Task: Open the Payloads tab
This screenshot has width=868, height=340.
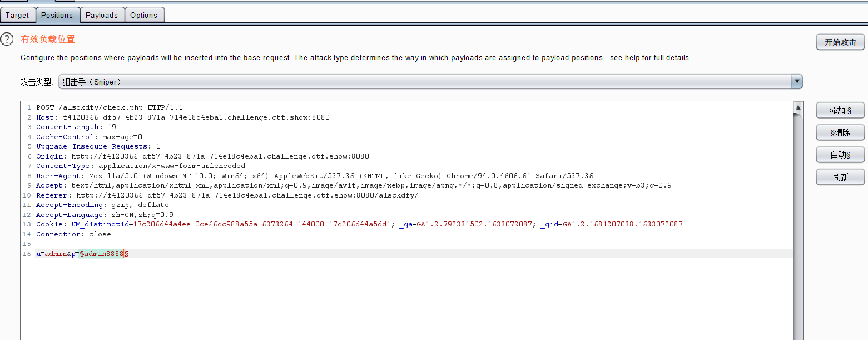Action: (102, 15)
